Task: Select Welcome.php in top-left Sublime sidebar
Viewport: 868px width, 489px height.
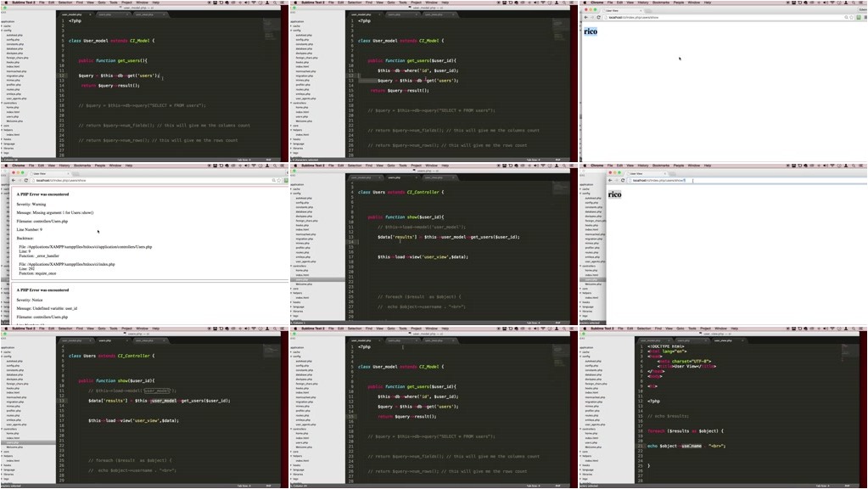Action: (15, 121)
